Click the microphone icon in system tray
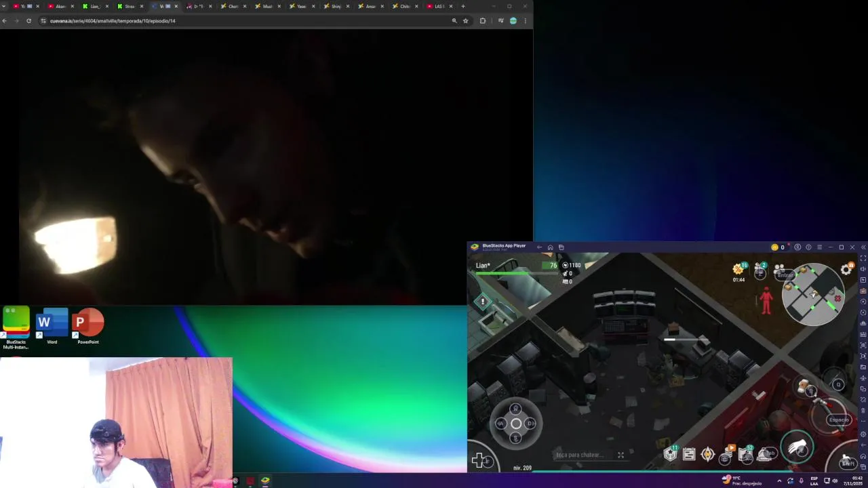This screenshot has height=488, width=868. click(801, 481)
